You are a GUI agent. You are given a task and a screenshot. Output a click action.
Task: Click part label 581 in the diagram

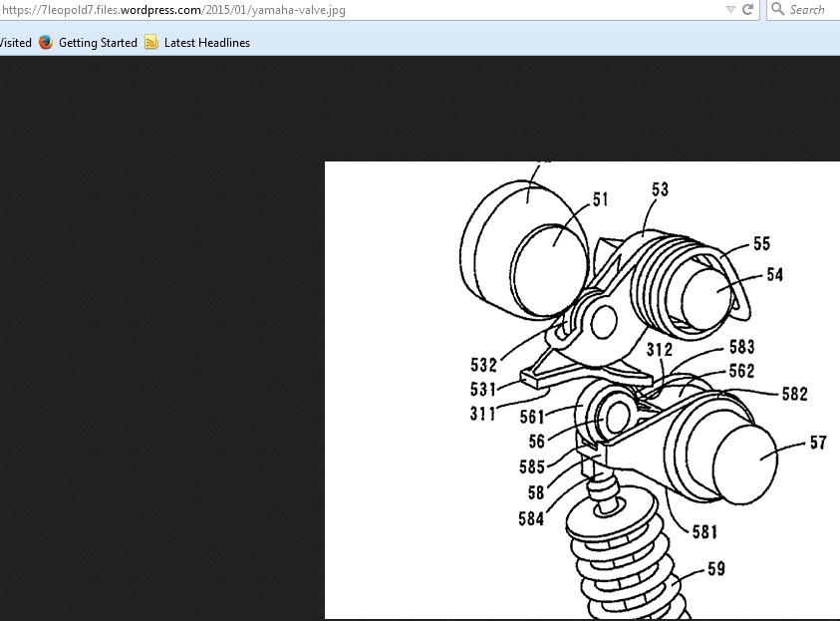(704, 532)
